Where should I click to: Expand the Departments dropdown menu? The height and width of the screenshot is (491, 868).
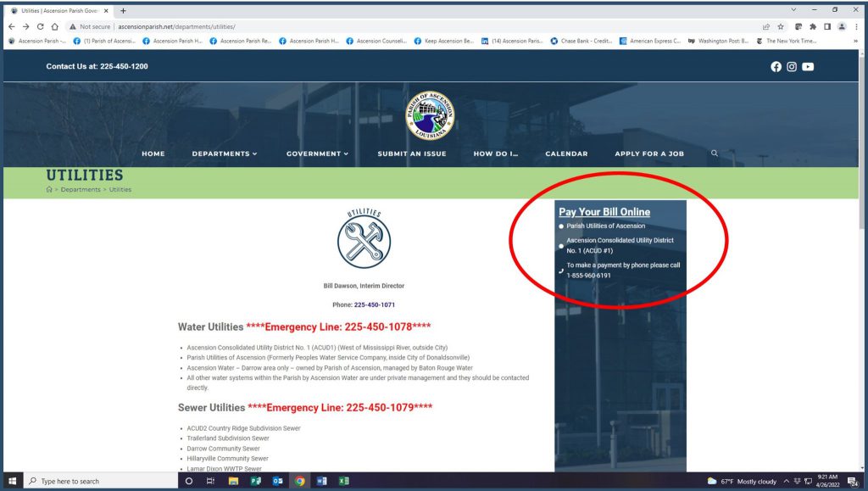pos(224,153)
